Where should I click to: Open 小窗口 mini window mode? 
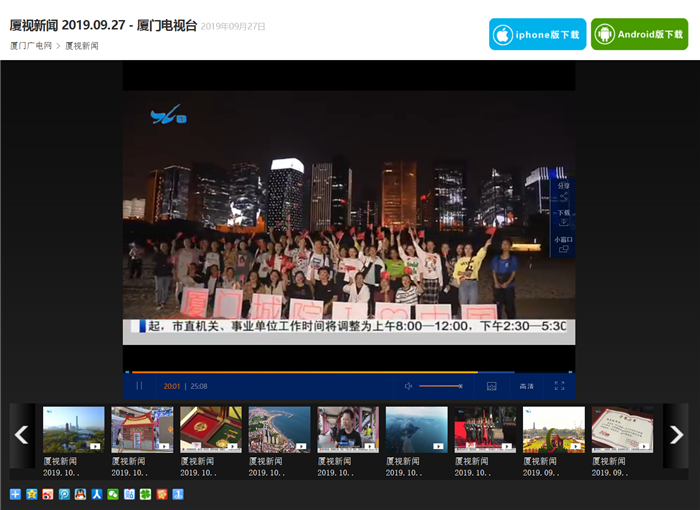click(562, 246)
